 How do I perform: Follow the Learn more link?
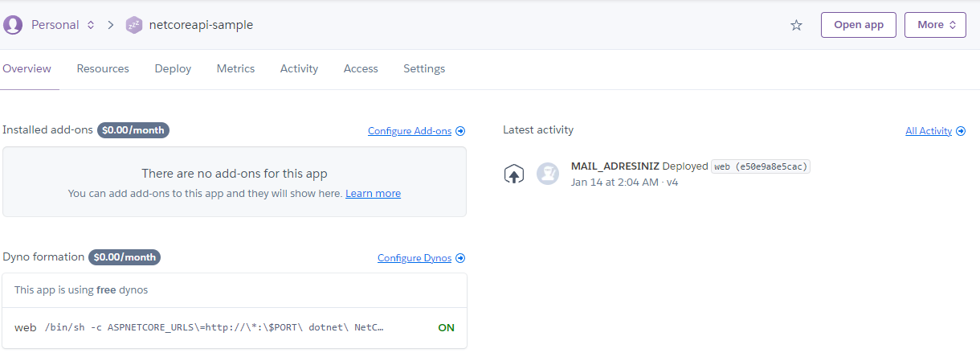(x=373, y=194)
